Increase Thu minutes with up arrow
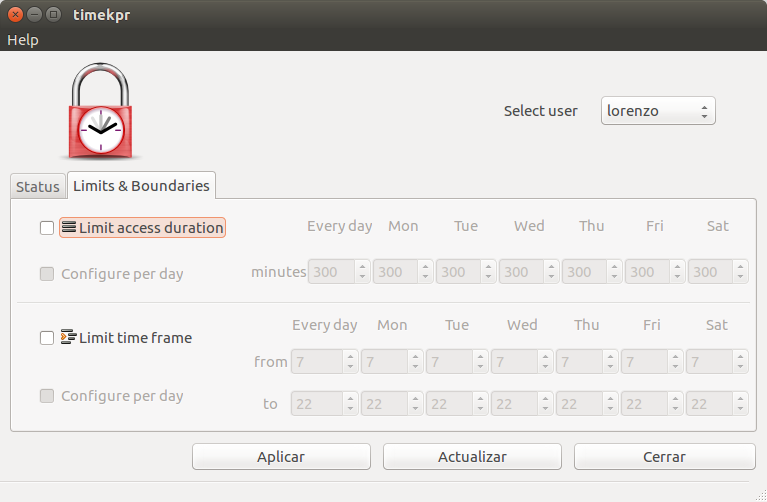The height and width of the screenshot is (502, 767). coord(614,267)
